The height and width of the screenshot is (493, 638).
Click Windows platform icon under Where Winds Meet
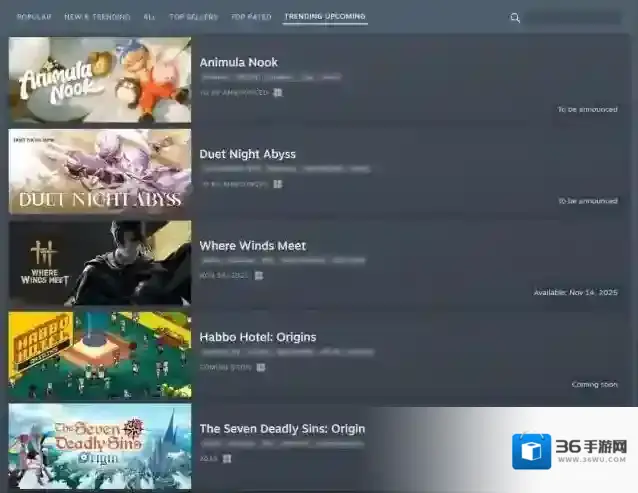[x=258, y=276]
